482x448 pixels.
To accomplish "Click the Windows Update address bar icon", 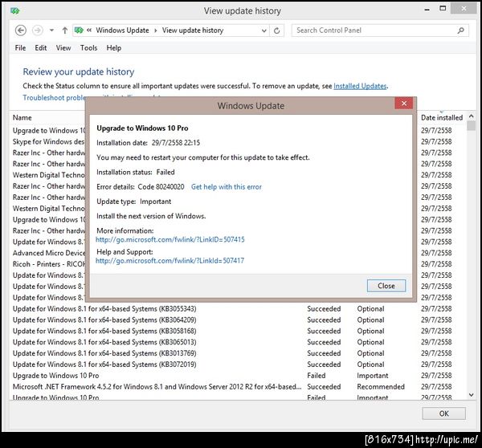I will (x=79, y=31).
